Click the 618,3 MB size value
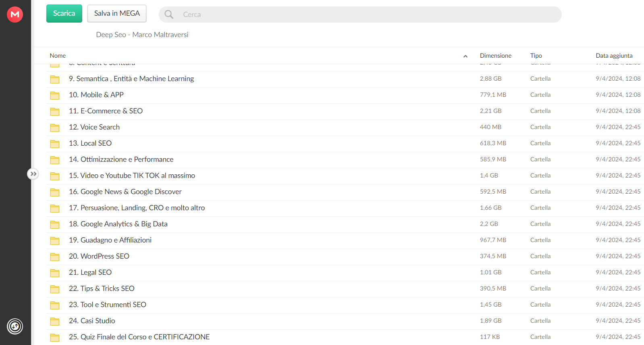The width and height of the screenshot is (644, 345). pyautogui.click(x=493, y=143)
